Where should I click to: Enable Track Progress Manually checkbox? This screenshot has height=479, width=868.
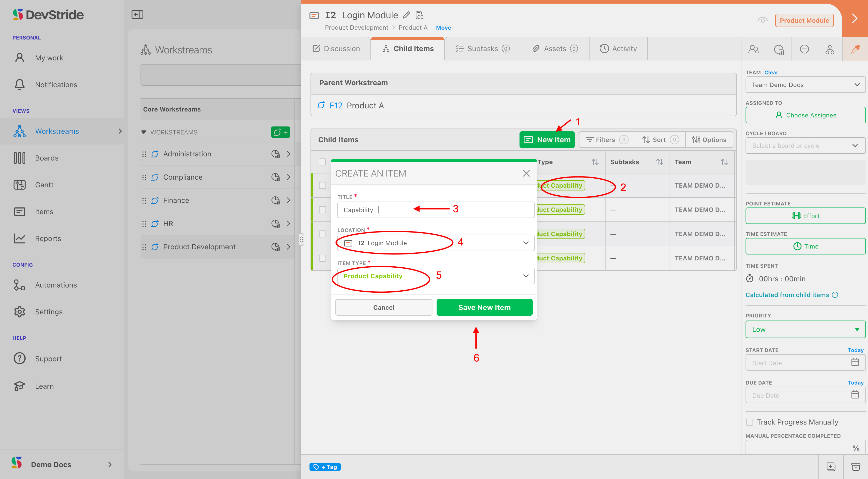(x=750, y=422)
